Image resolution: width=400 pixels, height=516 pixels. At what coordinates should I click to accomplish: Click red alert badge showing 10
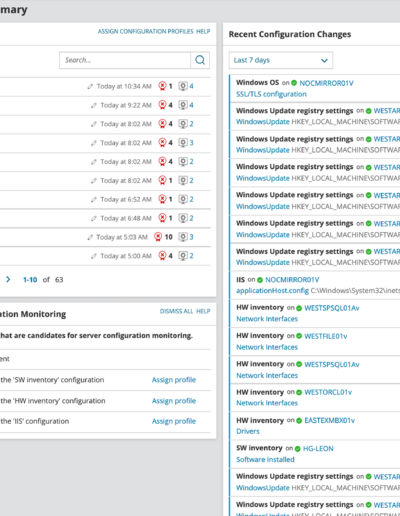pyautogui.click(x=158, y=237)
